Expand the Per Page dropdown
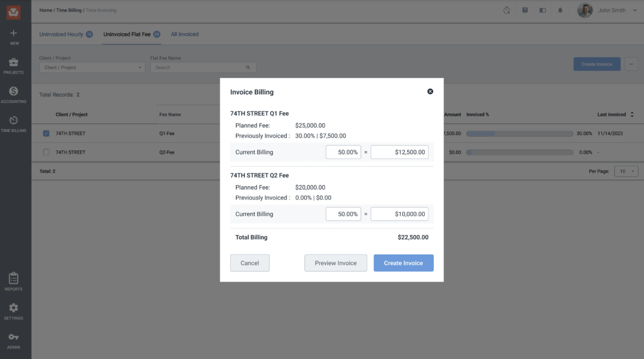Image resolution: width=644 pixels, height=359 pixels. click(626, 171)
